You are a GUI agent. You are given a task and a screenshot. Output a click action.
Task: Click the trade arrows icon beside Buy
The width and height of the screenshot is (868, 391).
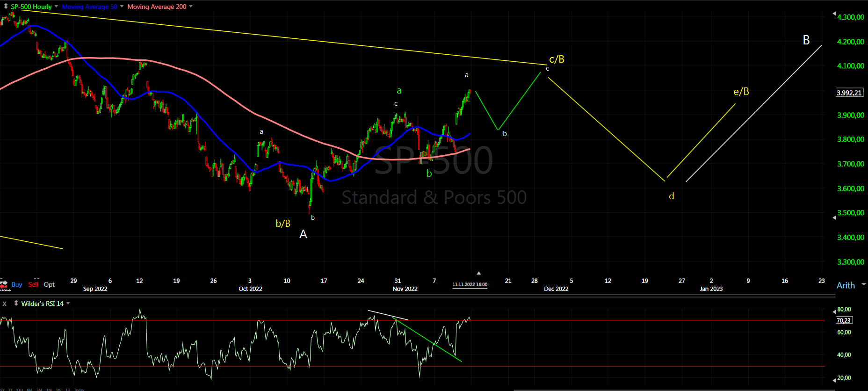(x=4, y=284)
